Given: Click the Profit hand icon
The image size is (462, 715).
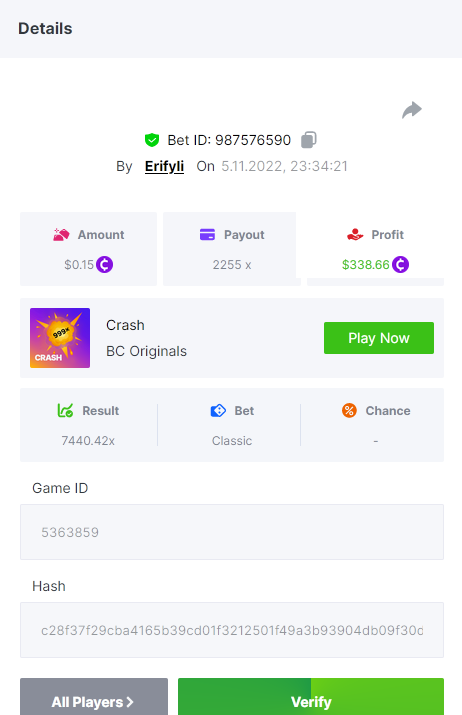Looking at the screenshot, I should pyautogui.click(x=355, y=234).
